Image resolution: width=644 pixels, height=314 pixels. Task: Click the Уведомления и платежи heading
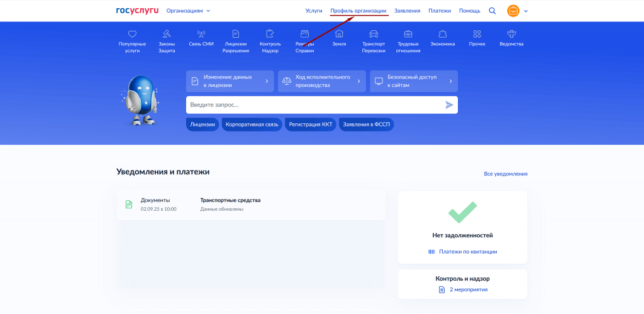163,172
